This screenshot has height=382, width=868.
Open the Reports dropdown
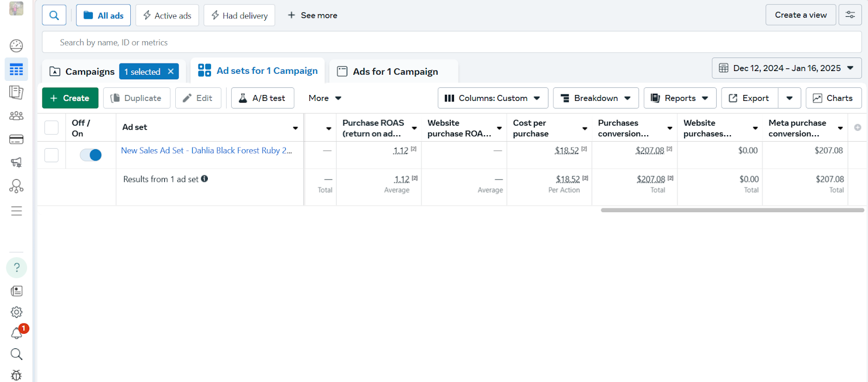click(680, 98)
